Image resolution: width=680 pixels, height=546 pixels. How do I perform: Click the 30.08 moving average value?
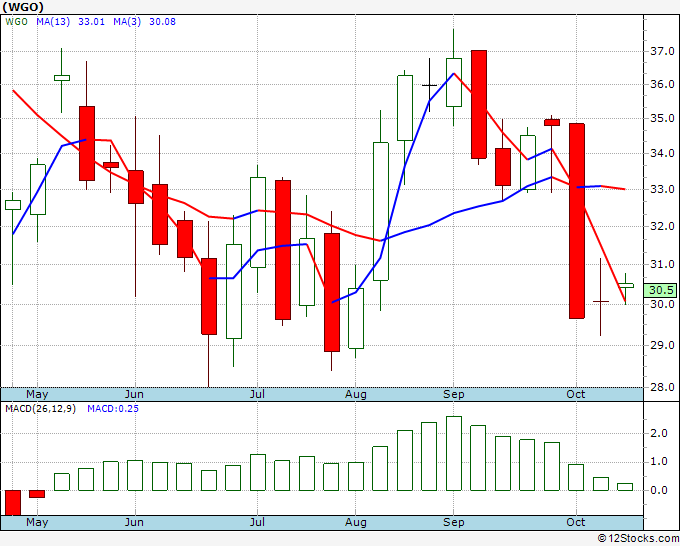coord(162,22)
